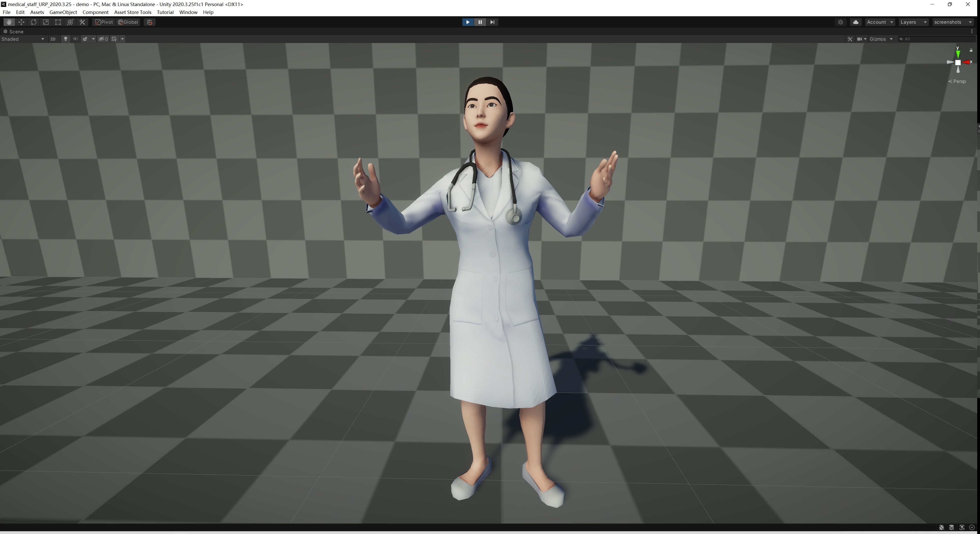Viewport: 980px width, 534px height.
Task: Select the Rotate tool
Action: coord(34,22)
